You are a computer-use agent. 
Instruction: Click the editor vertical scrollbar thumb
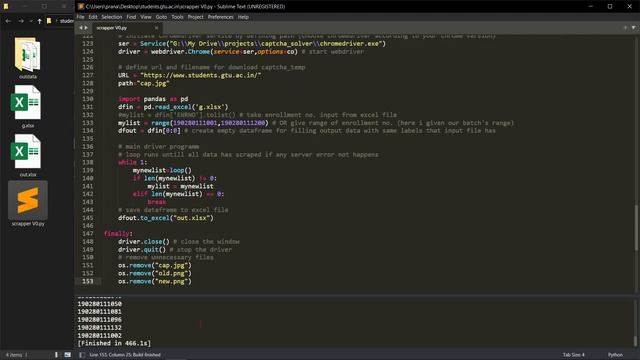(636, 227)
